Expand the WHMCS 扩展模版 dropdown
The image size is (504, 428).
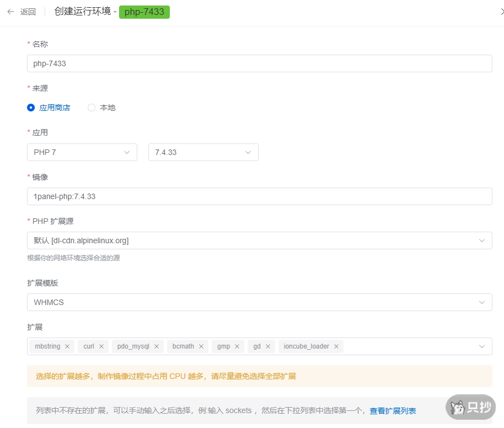coord(481,302)
